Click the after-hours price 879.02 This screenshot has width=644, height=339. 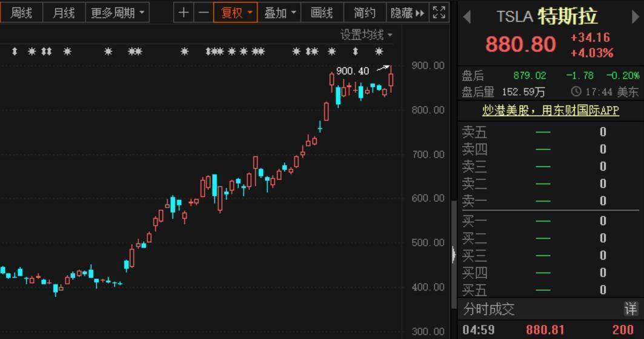click(x=530, y=76)
